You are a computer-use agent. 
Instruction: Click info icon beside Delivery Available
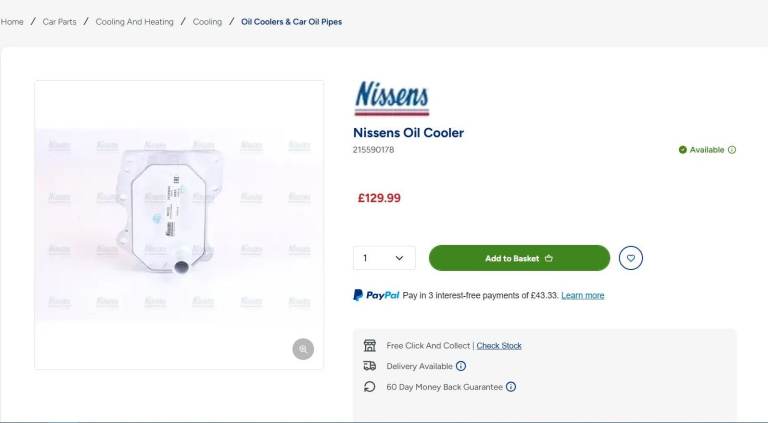click(x=461, y=366)
